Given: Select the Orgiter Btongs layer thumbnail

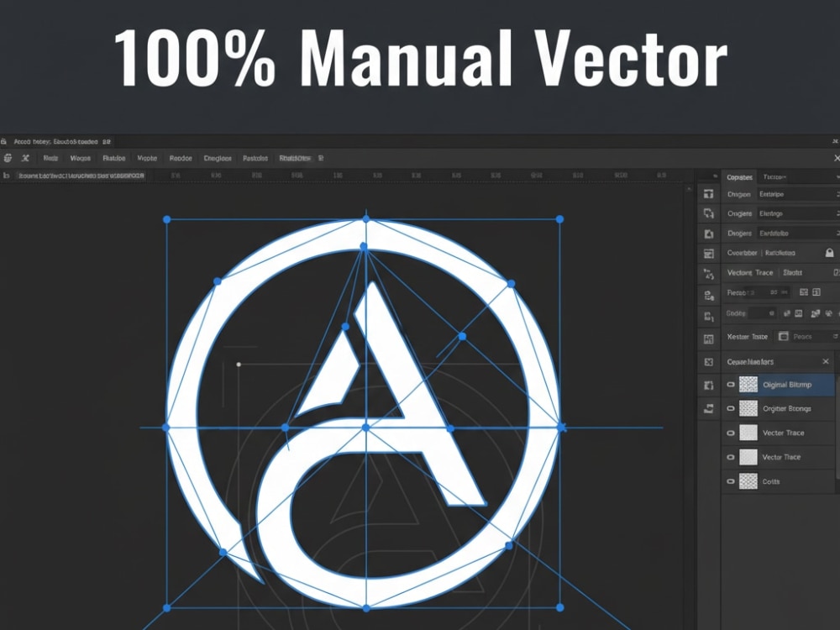Looking at the screenshot, I should [748, 408].
